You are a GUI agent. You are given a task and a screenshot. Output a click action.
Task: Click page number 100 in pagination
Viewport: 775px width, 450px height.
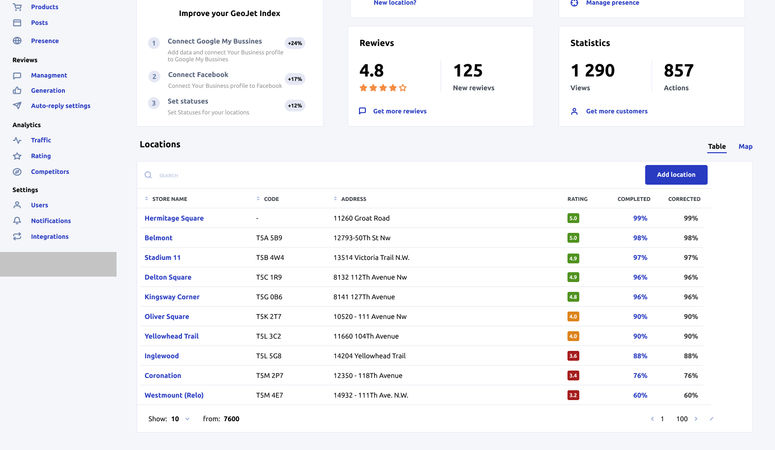tap(682, 419)
